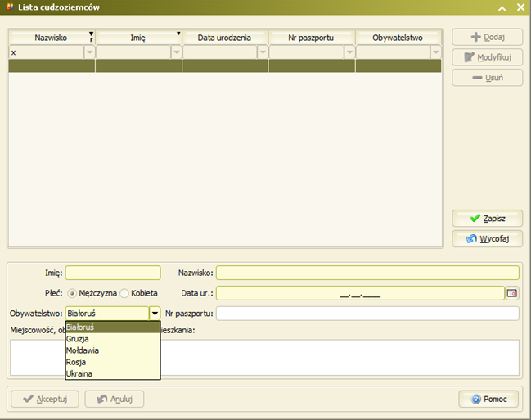Select the Mężczyzna radio button
The height and width of the screenshot is (420, 531).
(72, 293)
